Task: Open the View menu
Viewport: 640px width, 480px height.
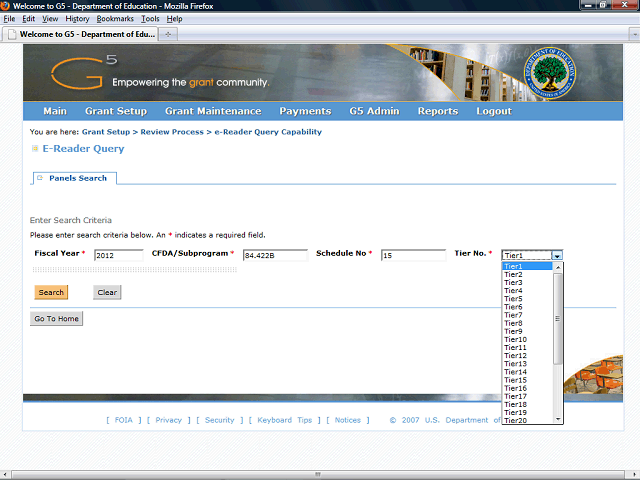Action: (50, 19)
